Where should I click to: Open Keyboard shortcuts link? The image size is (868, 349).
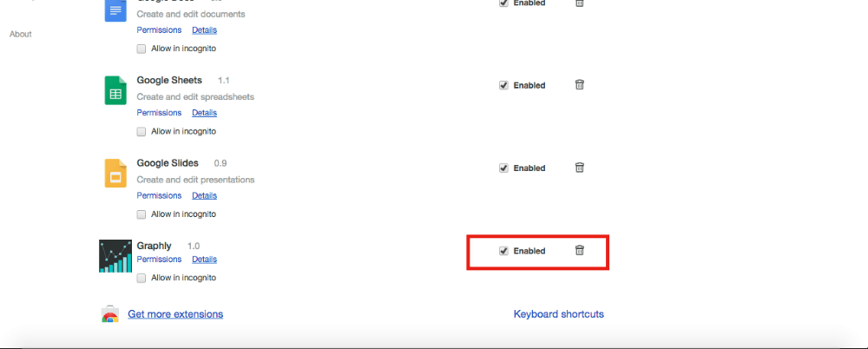(558, 314)
